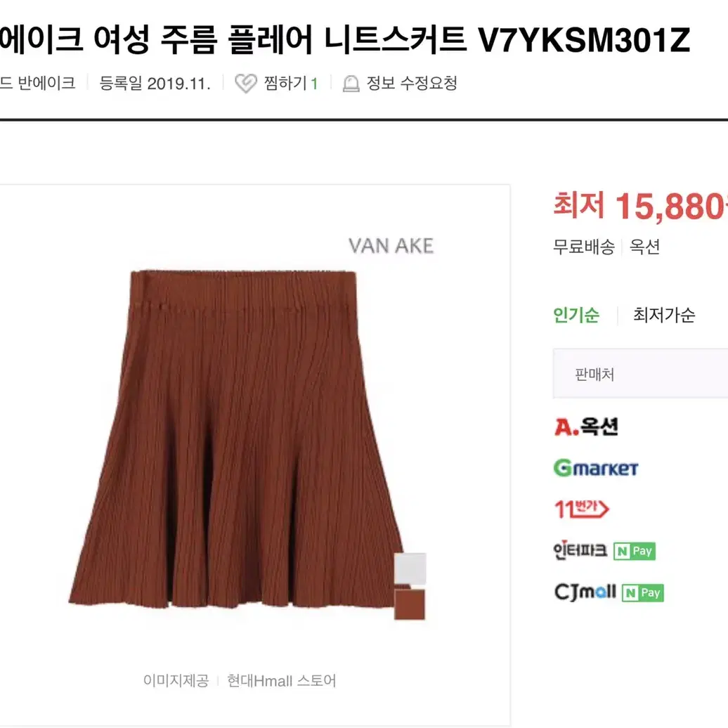
Task: Open the Auction seller logo
Action: 586,427
